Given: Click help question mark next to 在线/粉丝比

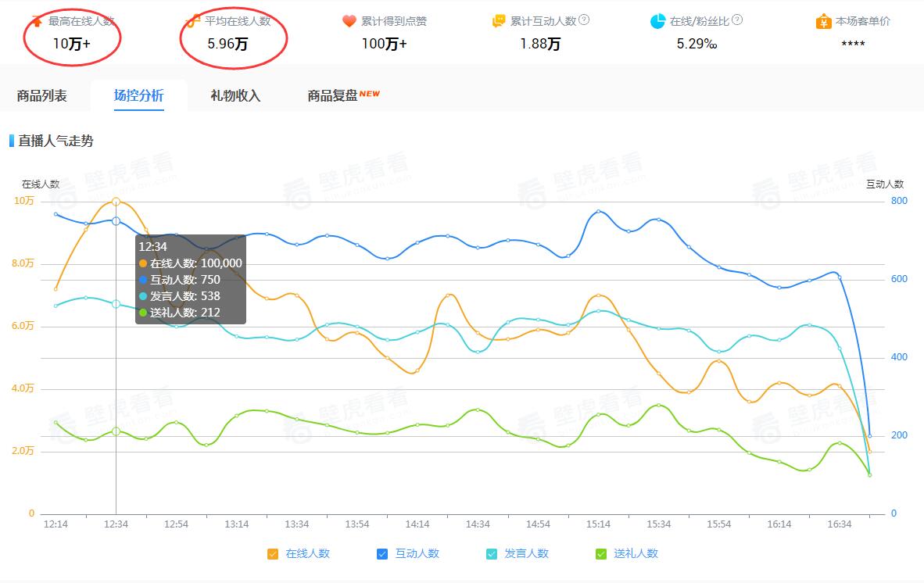Looking at the screenshot, I should [736, 20].
